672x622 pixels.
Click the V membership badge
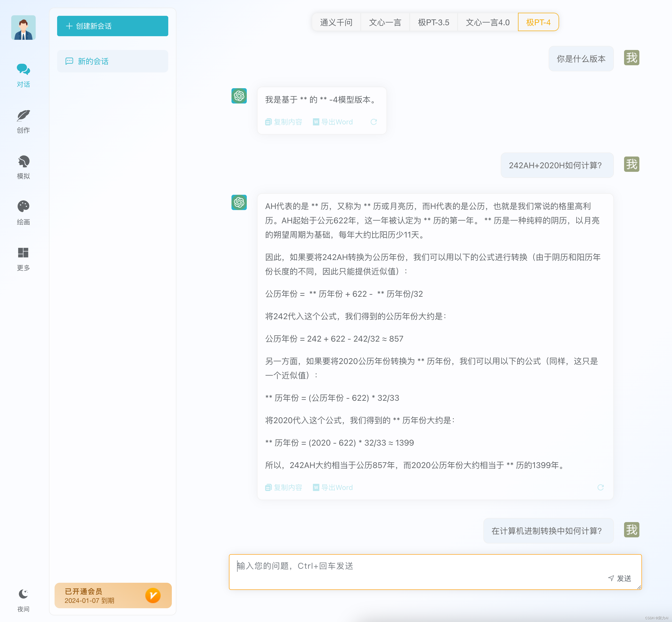[x=153, y=595]
